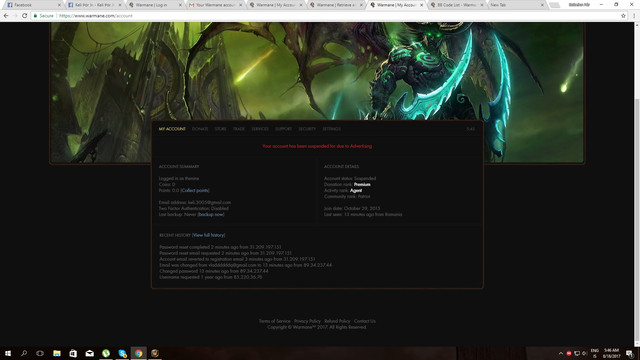Click the 'backup now' link

211,215
